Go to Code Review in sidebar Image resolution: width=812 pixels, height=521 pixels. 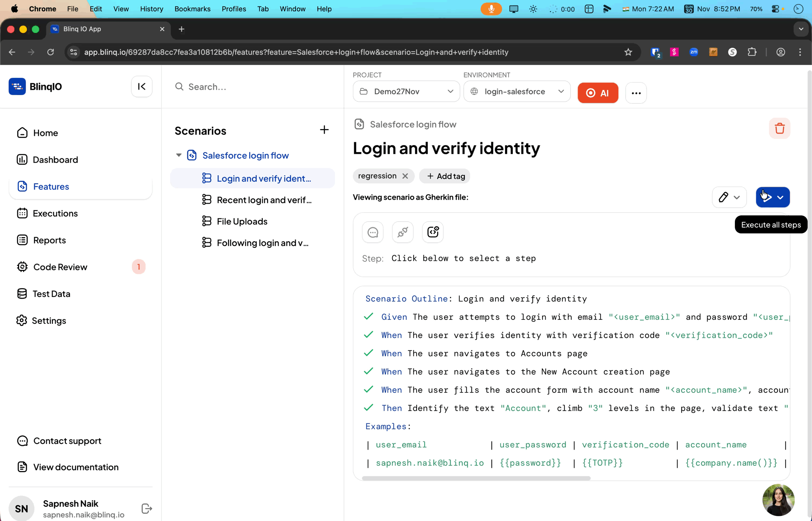(60, 267)
